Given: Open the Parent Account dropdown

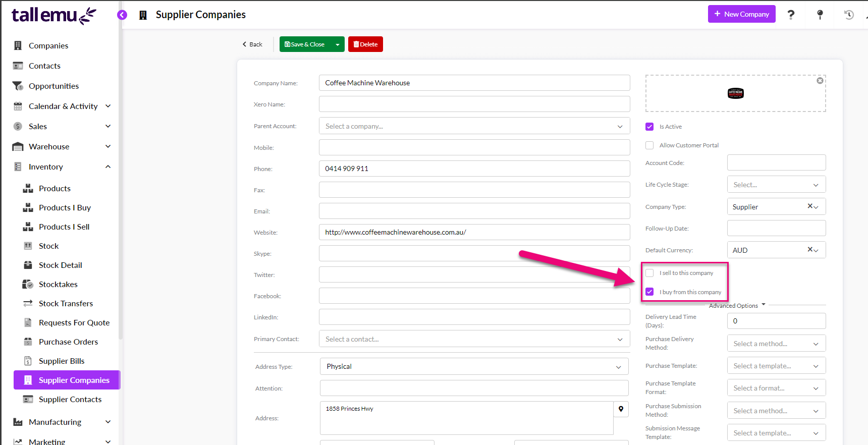Looking at the screenshot, I should [x=474, y=126].
